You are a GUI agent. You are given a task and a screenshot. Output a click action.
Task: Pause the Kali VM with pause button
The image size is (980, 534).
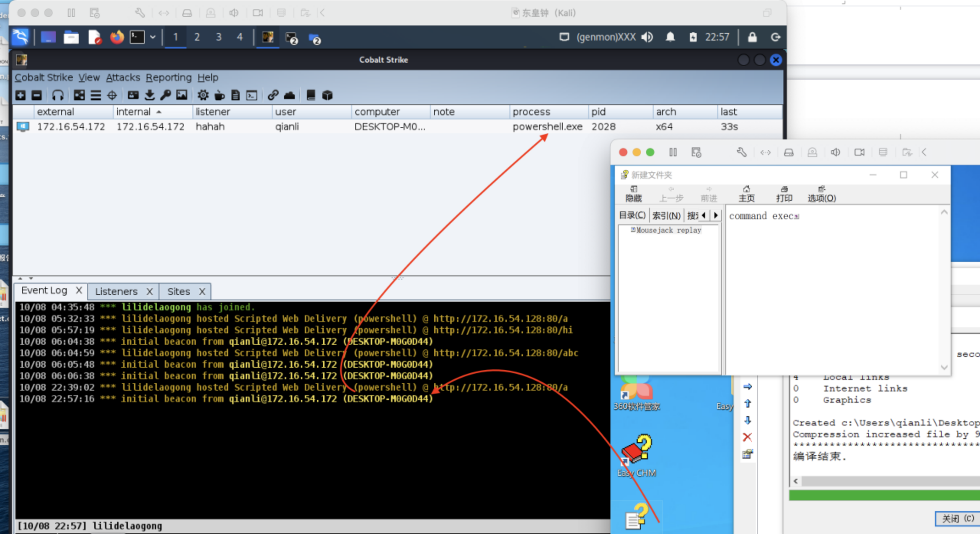click(71, 13)
